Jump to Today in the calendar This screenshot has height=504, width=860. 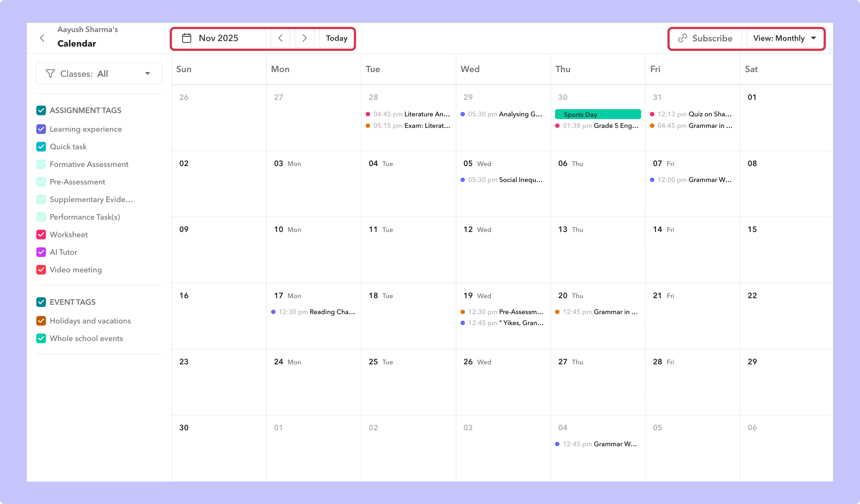336,38
